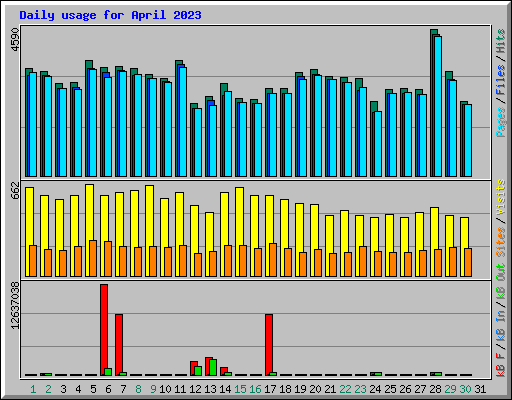The image size is (512, 400).
Task: Click the 'Hits' legend label
Action: (x=500, y=41)
